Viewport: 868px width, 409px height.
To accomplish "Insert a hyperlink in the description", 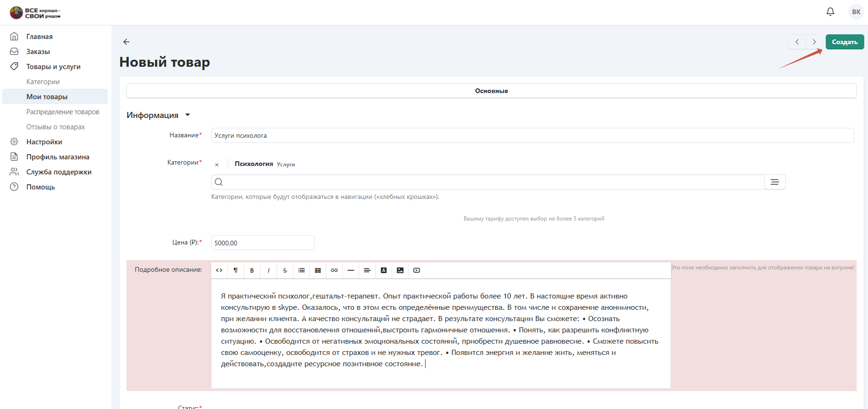I will coord(334,270).
